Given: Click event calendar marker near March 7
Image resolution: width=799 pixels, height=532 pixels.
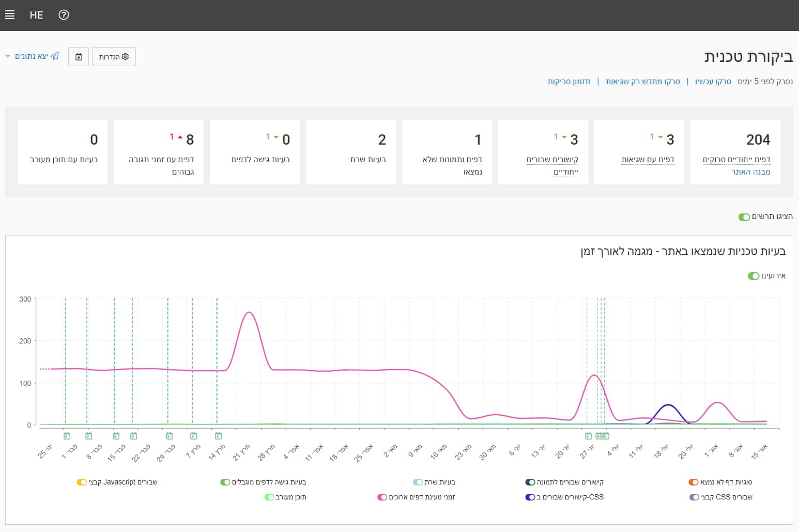Looking at the screenshot, I should click(193, 436).
